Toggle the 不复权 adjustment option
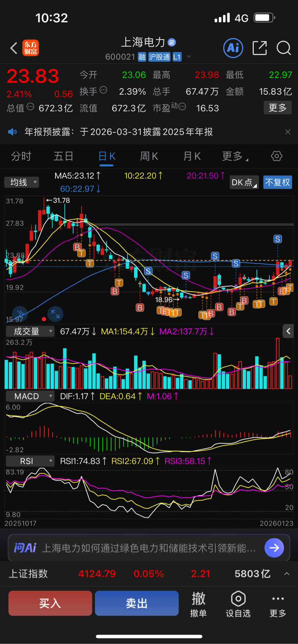The width and height of the screenshot is (298, 644). (278, 183)
